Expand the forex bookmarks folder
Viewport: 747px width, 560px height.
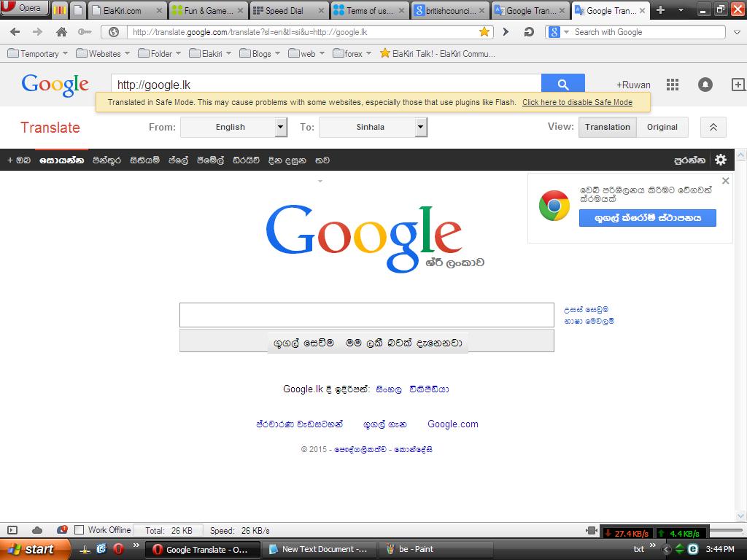coord(352,53)
